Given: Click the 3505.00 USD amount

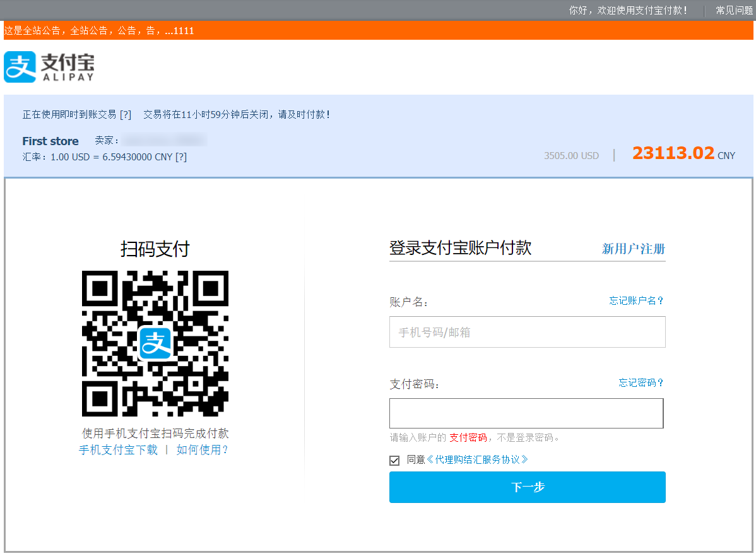Looking at the screenshot, I should coord(571,156).
